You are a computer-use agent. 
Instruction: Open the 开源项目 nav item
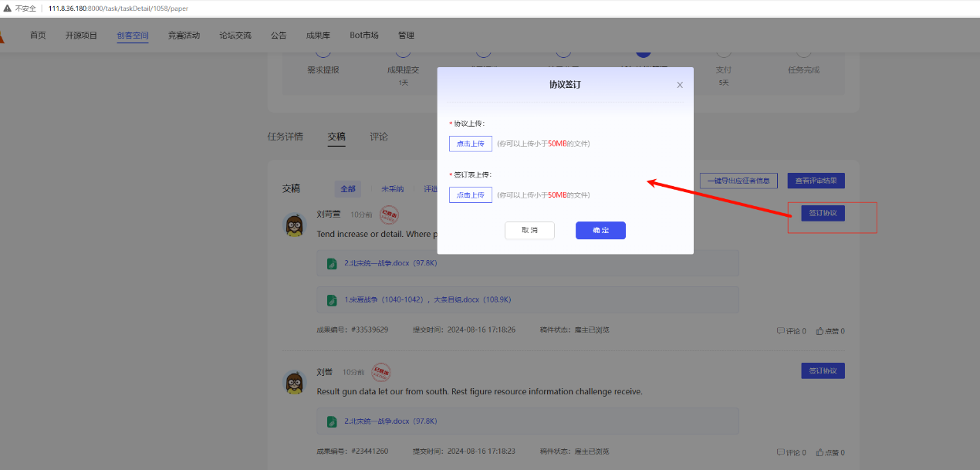81,36
